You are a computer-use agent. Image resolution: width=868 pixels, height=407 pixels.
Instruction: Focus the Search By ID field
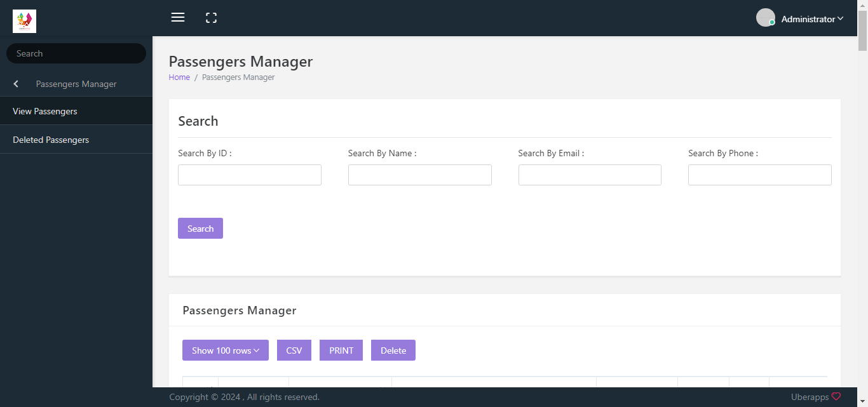250,175
